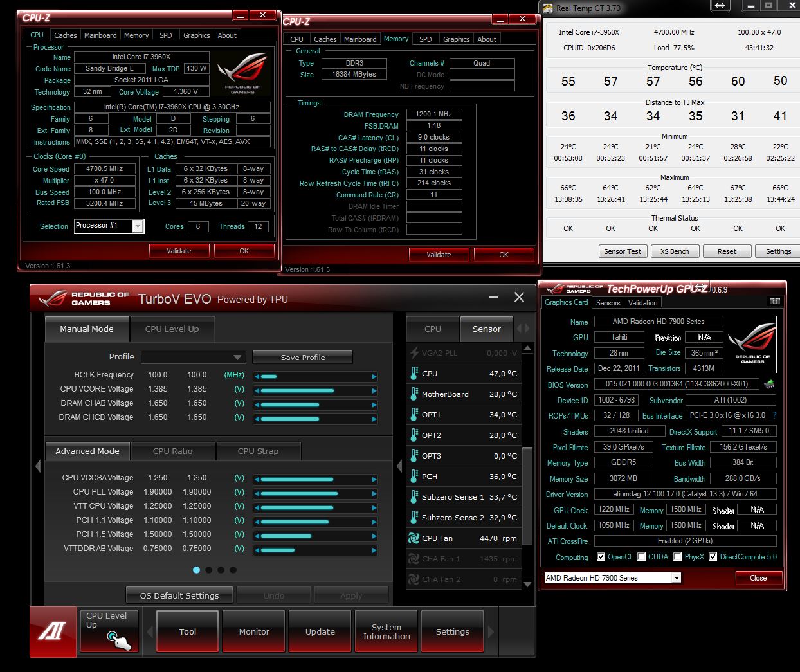Viewport: 800px width, 672px height.
Task: Click CPU VCORE Voltage increase arrow
Action: point(374,390)
